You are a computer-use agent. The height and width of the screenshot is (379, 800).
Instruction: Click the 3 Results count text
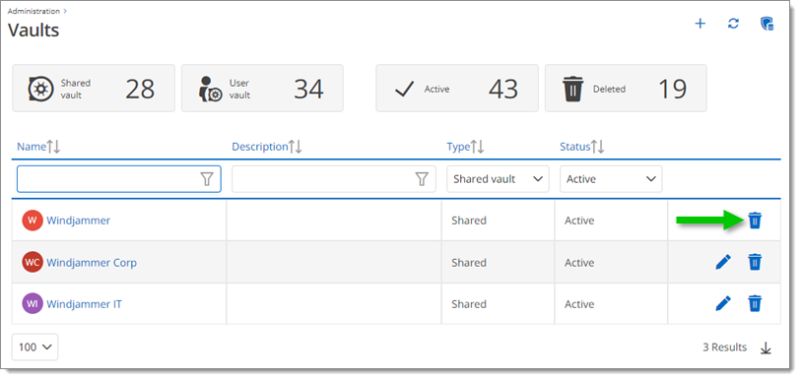click(724, 347)
